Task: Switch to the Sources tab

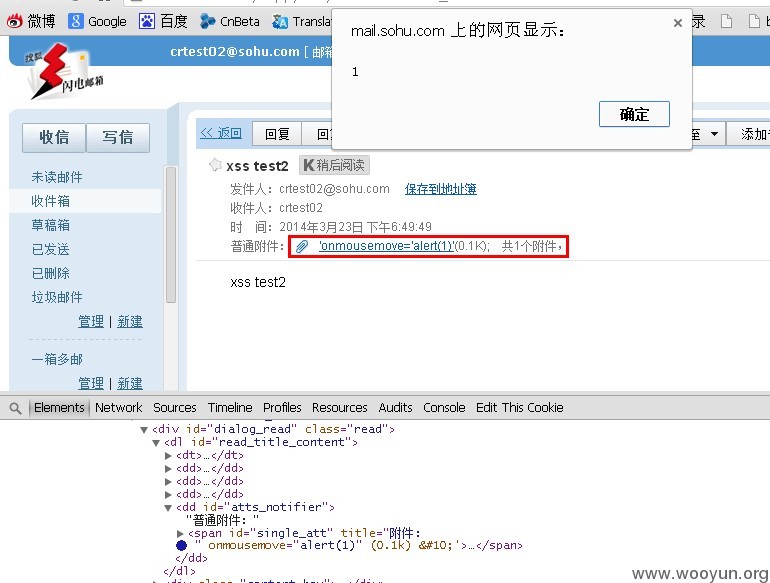Action: click(x=174, y=408)
